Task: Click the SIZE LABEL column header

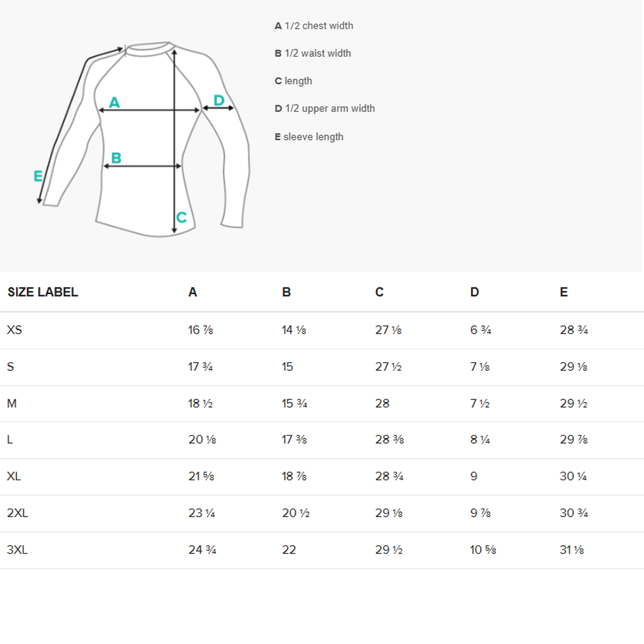Action: pyautogui.click(x=43, y=292)
